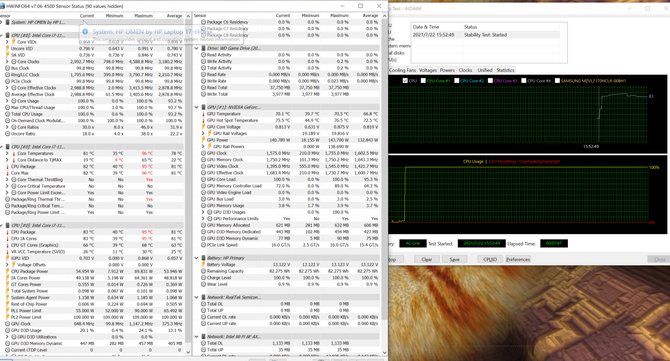Enable the CPU Core #3 checkbox in AIDA64
This screenshot has width=670, height=361.
click(x=490, y=80)
